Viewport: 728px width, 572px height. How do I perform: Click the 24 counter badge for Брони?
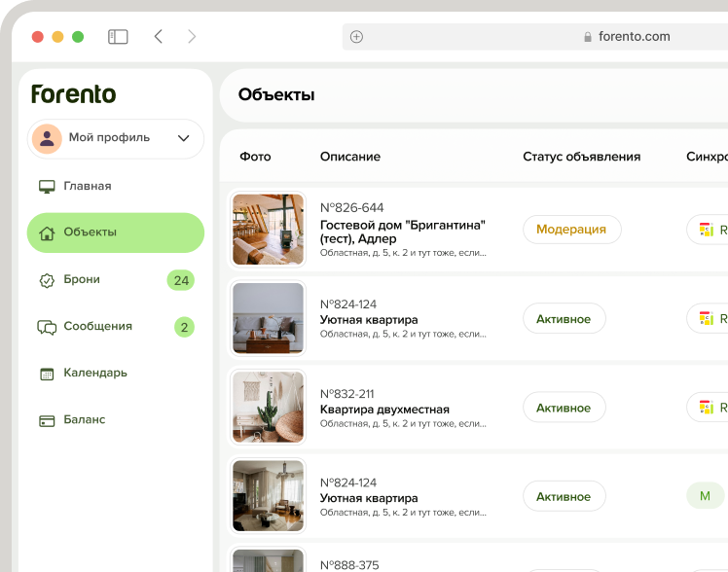click(181, 280)
